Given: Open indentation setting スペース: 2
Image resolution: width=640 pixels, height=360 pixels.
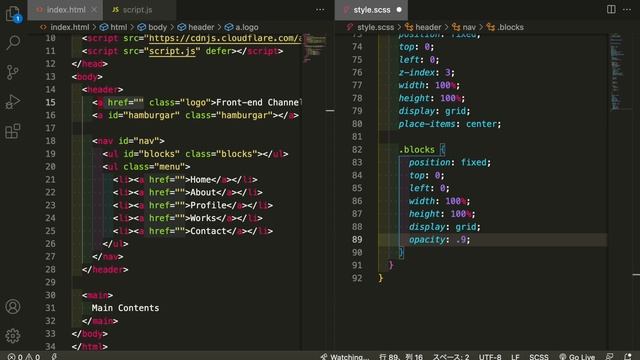Looking at the screenshot, I should (451, 356).
